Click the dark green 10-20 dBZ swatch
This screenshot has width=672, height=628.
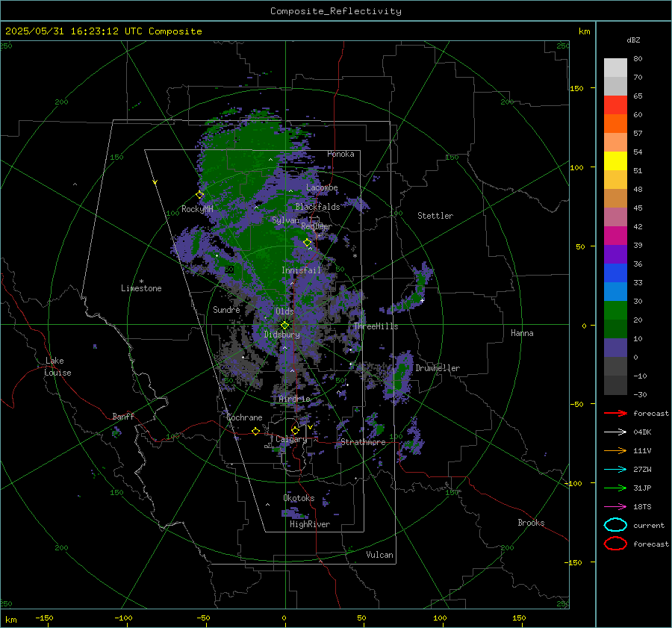(x=615, y=329)
